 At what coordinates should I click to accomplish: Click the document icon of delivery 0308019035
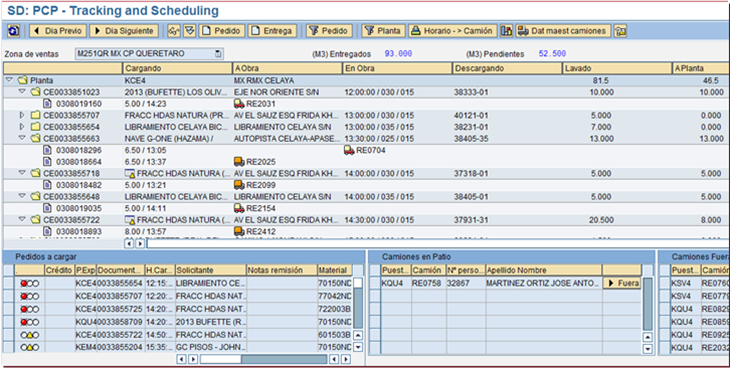[47, 208]
